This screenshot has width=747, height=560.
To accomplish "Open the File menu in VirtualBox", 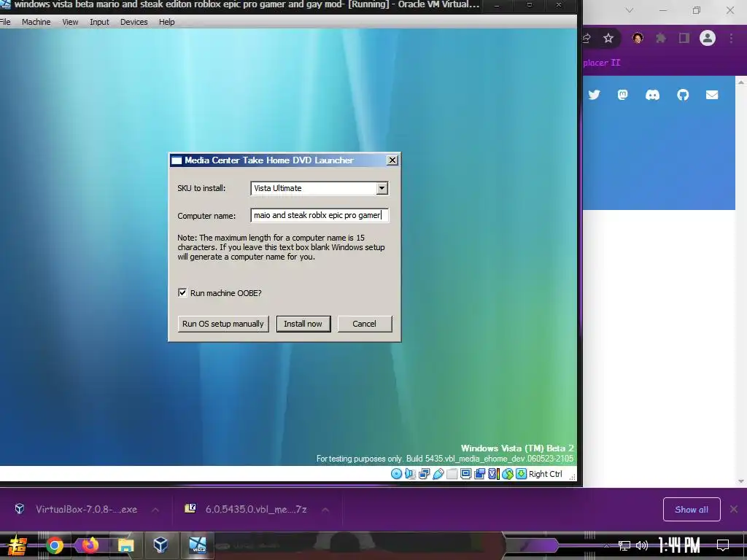I will pos(5,22).
